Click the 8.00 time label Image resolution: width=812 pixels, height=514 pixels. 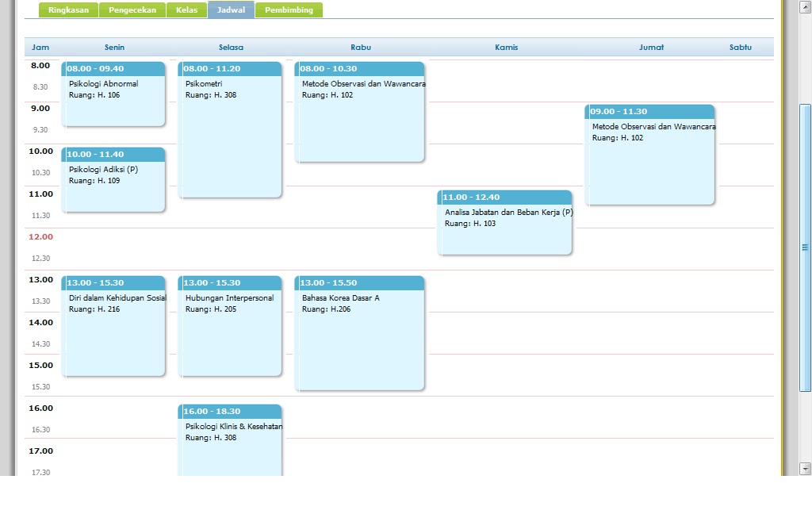pos(41,65)
